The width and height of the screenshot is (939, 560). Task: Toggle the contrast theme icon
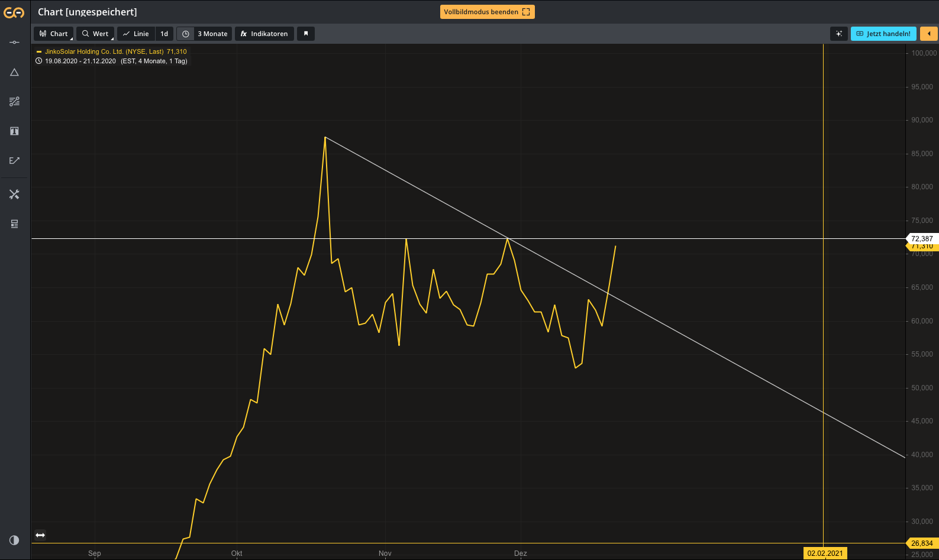[x=14, y=540]
